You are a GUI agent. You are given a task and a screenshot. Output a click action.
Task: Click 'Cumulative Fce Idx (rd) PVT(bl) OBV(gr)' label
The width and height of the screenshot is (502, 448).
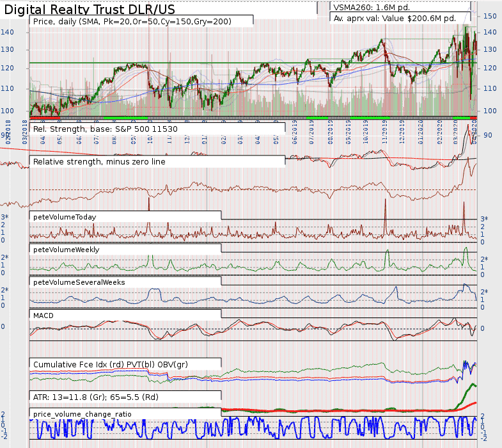pyautogui.click(x=111, y=365)
